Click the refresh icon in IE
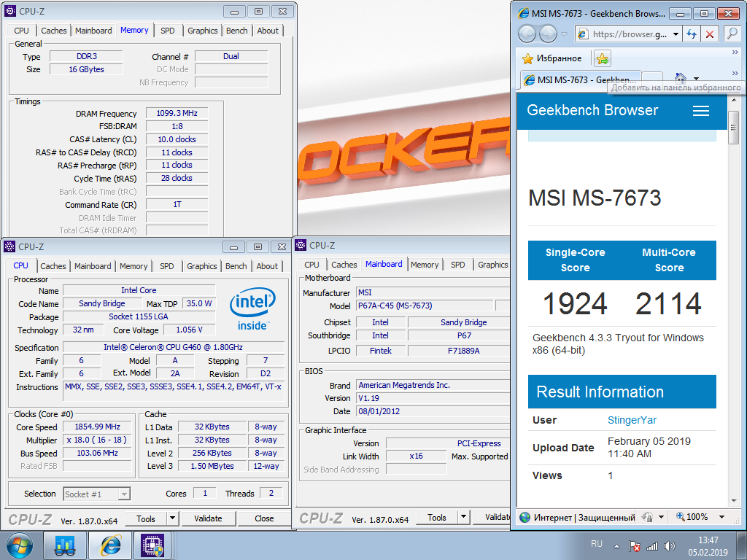 click(x=692, y=34)
